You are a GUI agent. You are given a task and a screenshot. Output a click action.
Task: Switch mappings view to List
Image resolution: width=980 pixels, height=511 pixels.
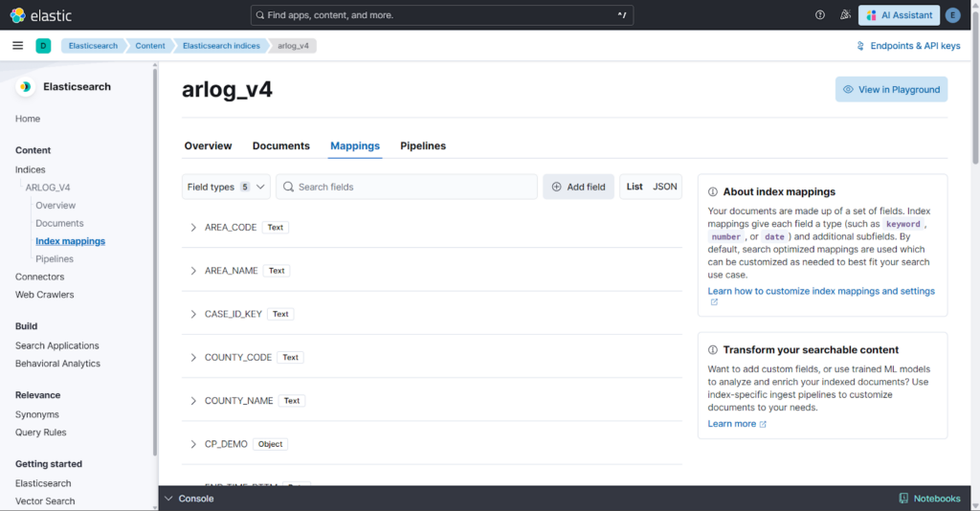(x=635, y=187)
